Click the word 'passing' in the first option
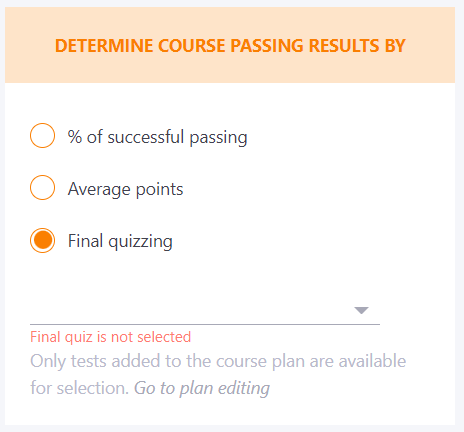This screenshot has height=432, width=464. (x=218, y=138)
